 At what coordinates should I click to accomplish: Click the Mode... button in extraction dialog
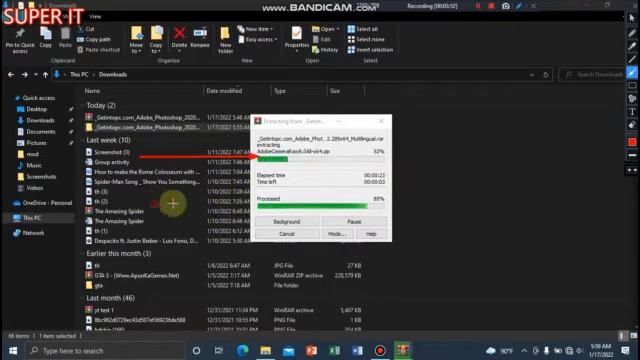[337, 234]
